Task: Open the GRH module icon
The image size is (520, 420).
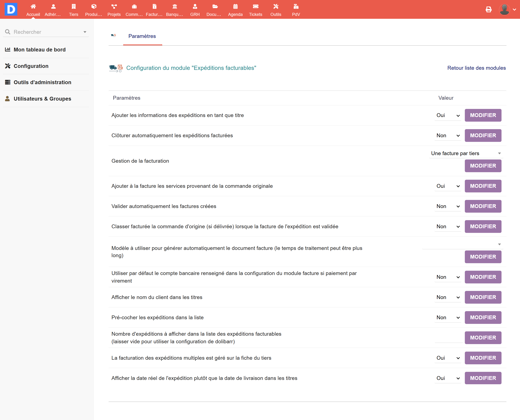Action: point(195,7)
